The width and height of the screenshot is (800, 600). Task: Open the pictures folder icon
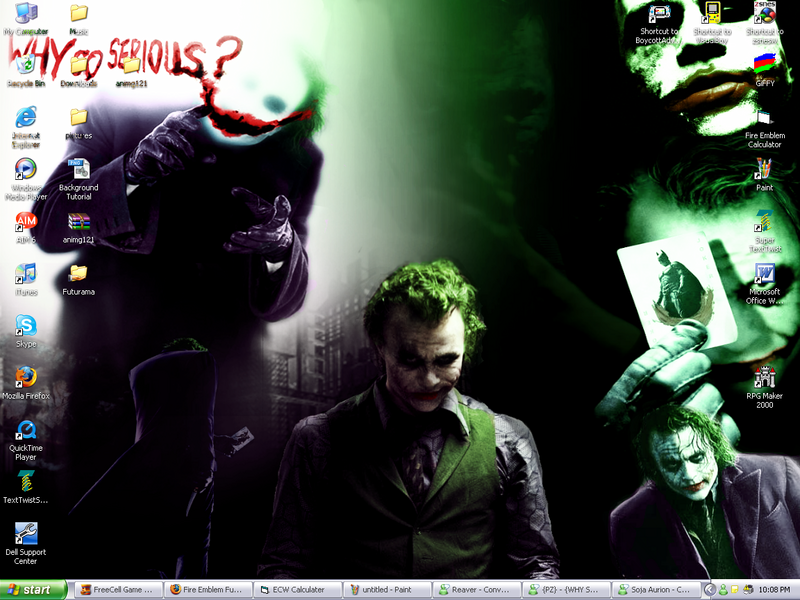point(79,117)
